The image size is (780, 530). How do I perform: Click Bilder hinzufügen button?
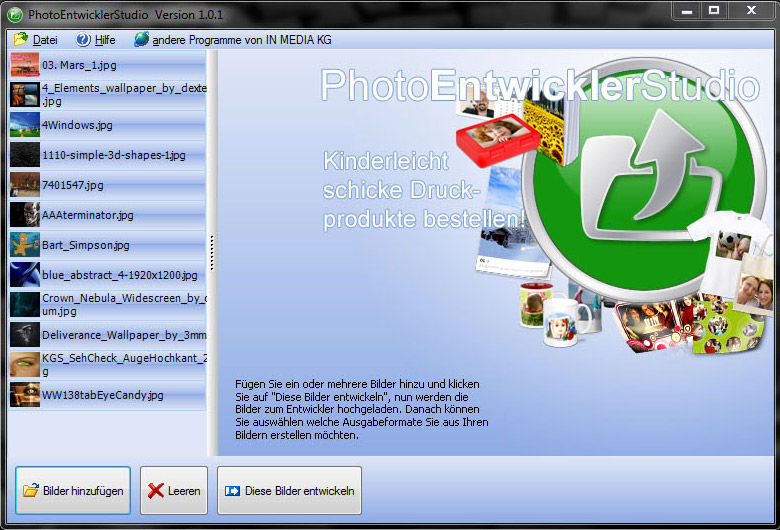(x=73, y=490)
